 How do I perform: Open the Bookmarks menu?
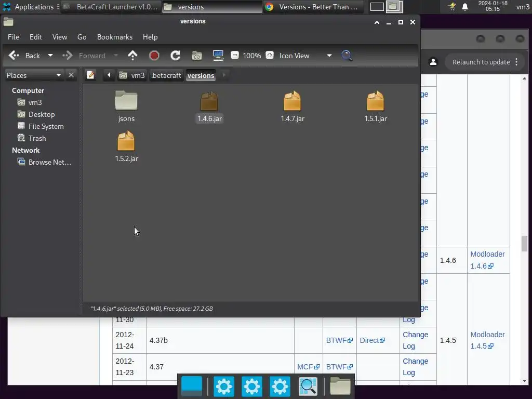pos(115,37)
